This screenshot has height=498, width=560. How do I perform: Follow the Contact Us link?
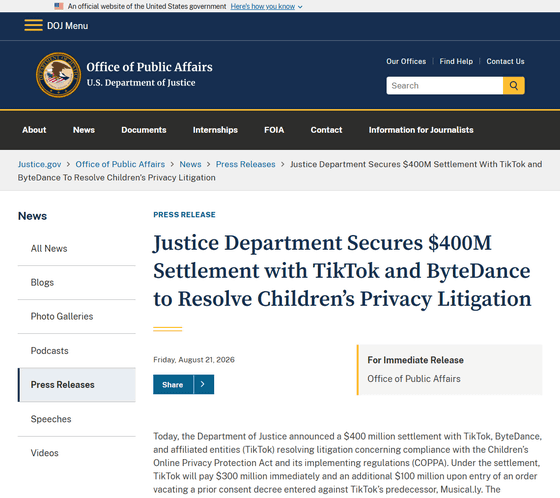[505, 61]
